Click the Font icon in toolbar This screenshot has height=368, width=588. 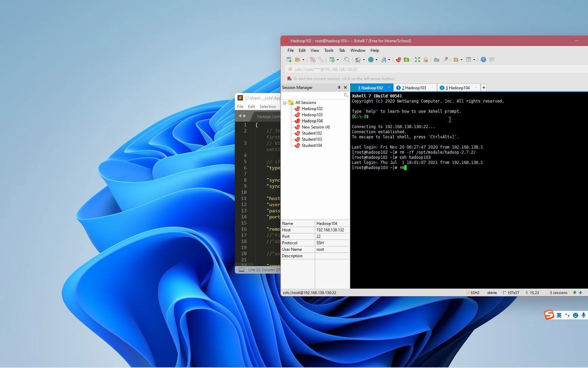click(x=383, y=60)
